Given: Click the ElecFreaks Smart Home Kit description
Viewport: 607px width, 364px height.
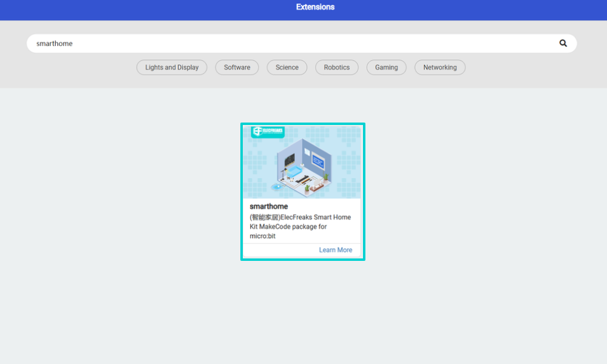Looking at the screenshot, I should point(300,226).
